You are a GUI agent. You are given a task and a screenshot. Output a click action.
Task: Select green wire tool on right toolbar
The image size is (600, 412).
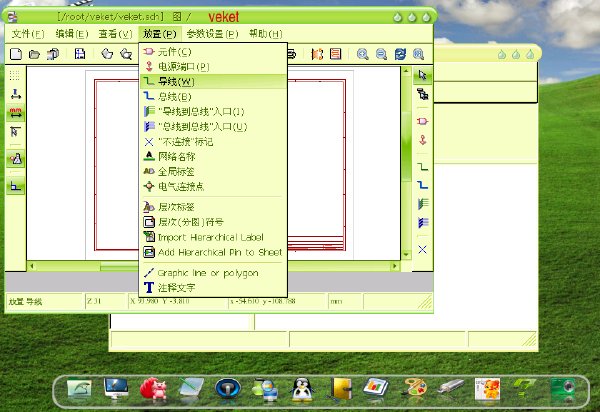click(422, 167)
